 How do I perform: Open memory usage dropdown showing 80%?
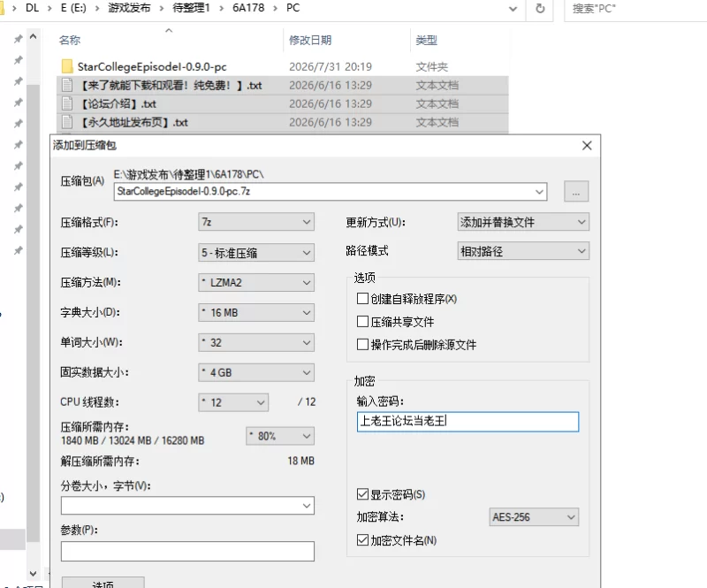[x=280, y=436]
